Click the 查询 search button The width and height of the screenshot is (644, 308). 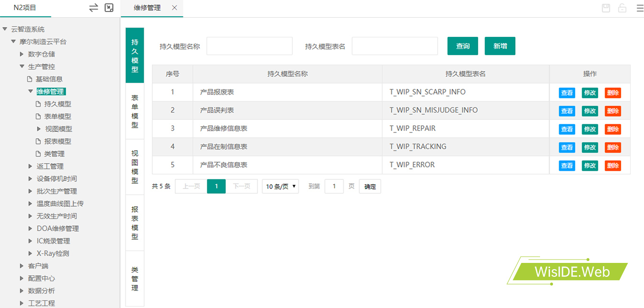pos(463,46)
